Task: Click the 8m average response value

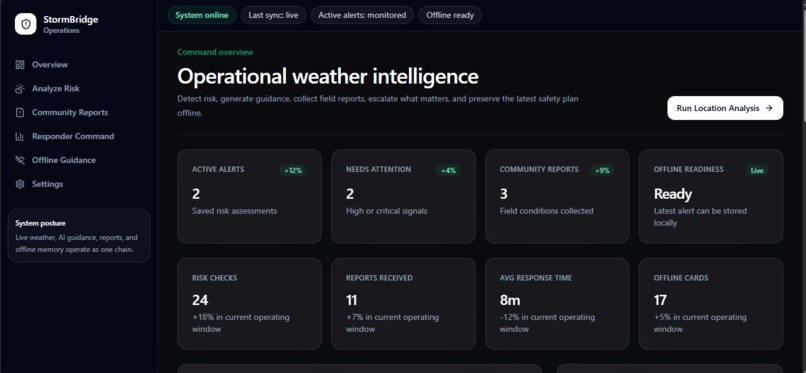Action: pyautogui.click(x=509, y=300)
